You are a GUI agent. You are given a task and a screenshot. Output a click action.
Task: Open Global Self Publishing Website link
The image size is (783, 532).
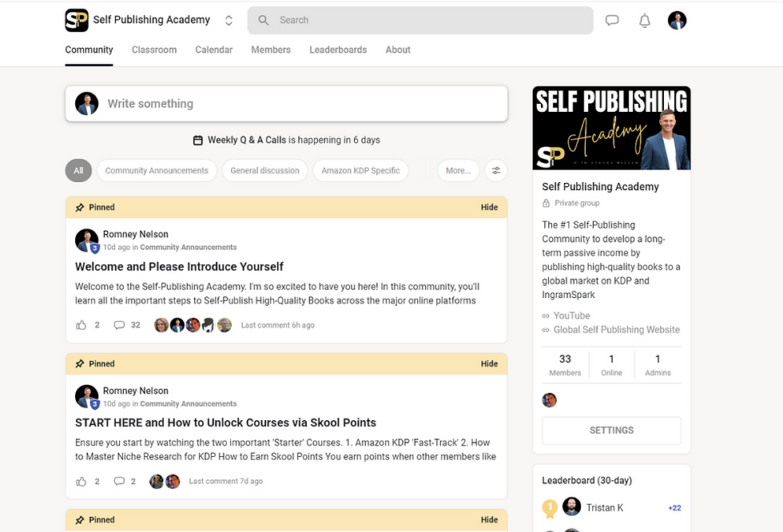(617, 330)
